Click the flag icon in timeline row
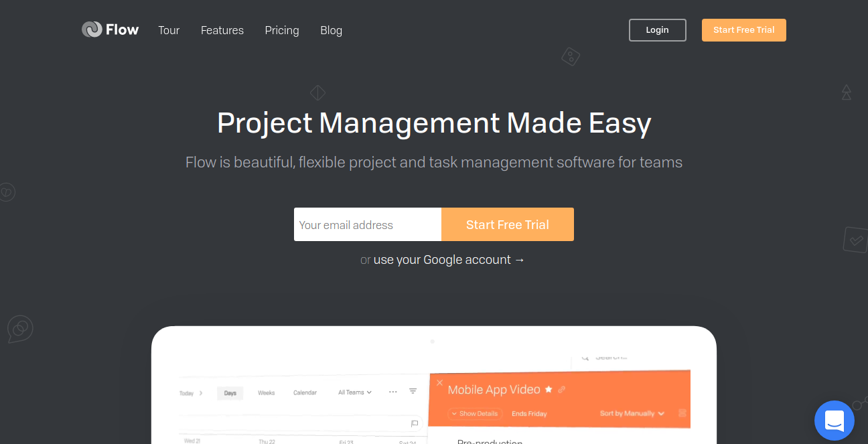 point(414,423)
